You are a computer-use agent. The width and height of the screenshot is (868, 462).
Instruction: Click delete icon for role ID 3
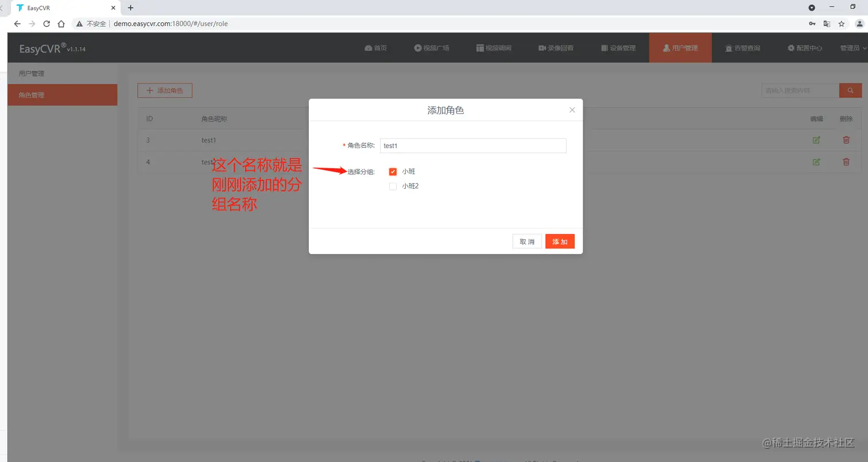click(846, 140)
